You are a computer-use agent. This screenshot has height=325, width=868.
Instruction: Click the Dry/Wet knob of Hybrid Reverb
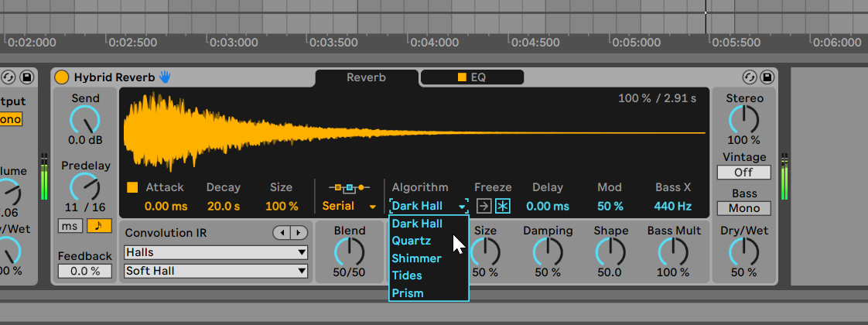click(x=743, y=251)
